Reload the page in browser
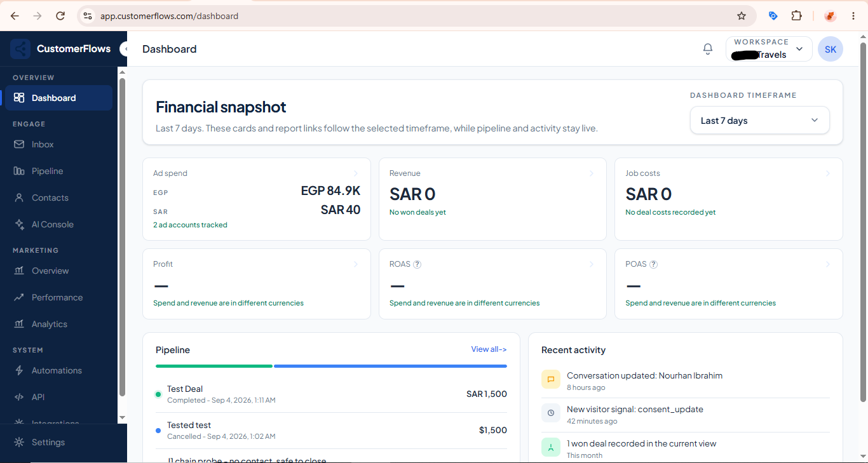Screen dimensions: 868x463 pyautogui.click(x=60, y=16)
